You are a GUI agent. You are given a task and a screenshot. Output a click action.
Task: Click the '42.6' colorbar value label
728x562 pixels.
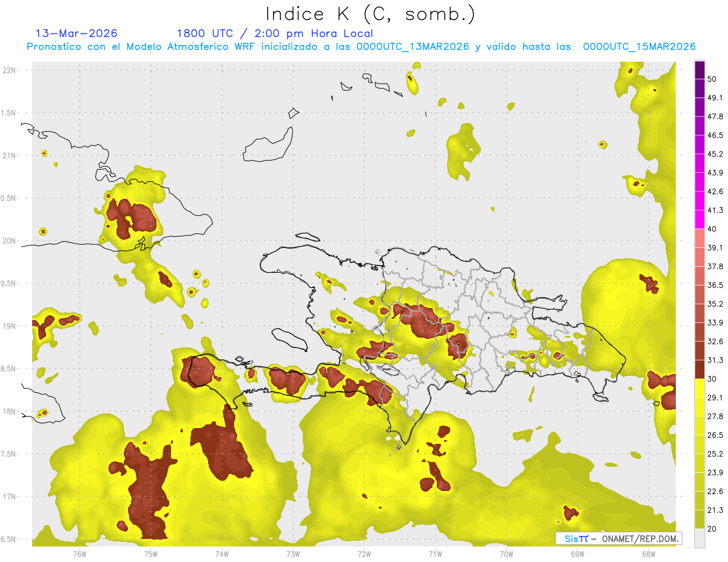tap(716, 192)
